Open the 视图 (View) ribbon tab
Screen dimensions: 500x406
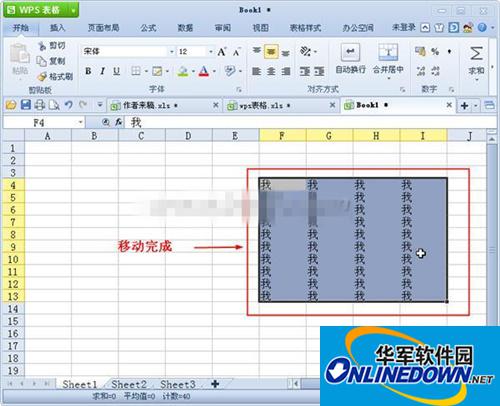(260, 28)
